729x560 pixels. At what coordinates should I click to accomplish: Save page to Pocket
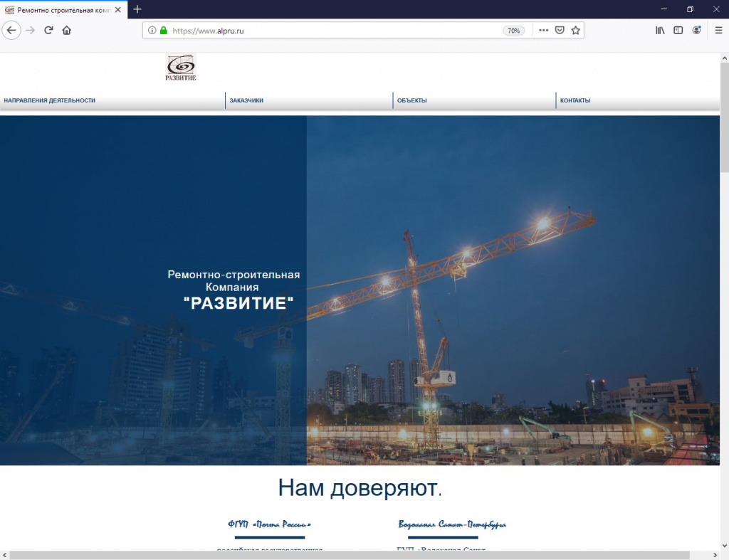point(560,31)
